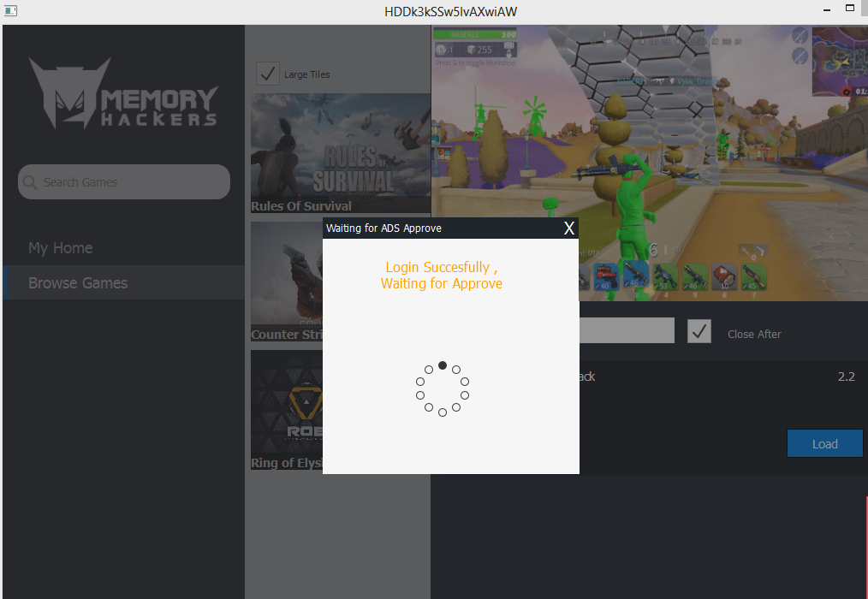Open the Rules Of Survival tile
This screenshot has width=868, height=599.
pyautogui.click(x=341, y=153)
